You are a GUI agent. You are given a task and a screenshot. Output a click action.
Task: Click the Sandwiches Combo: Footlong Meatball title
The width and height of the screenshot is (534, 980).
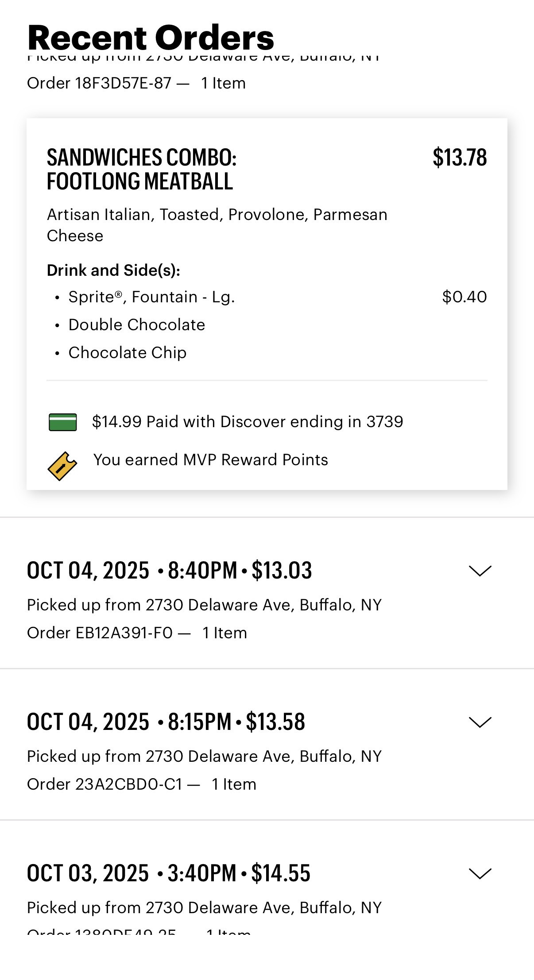(142, 169)
